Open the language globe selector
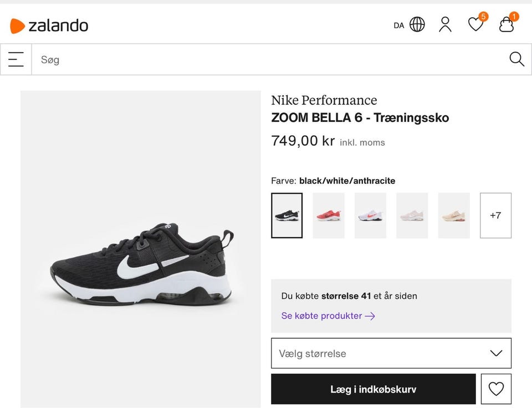This screenshot has height=408, width=532. [x=417, y=24]
